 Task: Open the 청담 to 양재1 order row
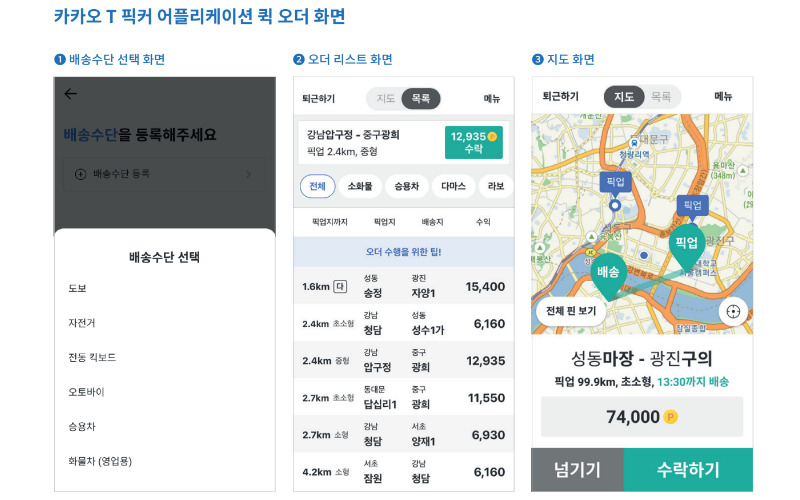(x=404, y=435)
